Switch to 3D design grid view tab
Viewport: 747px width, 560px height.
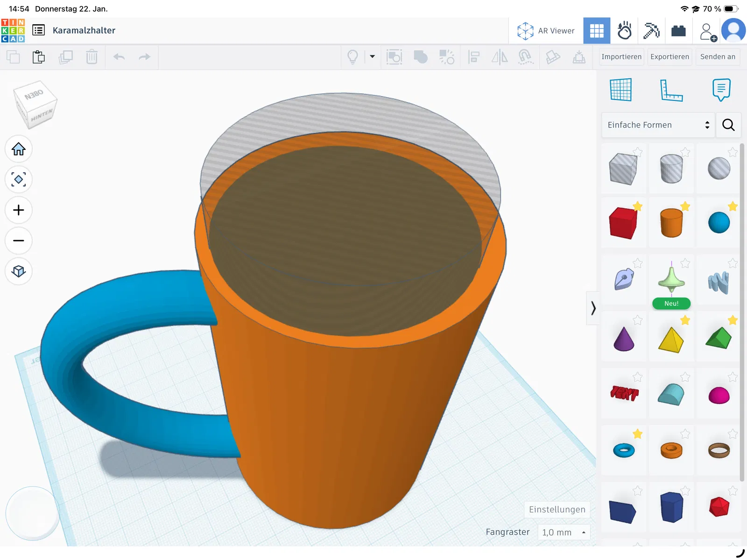pyautogui.click(x=597, y=31)
